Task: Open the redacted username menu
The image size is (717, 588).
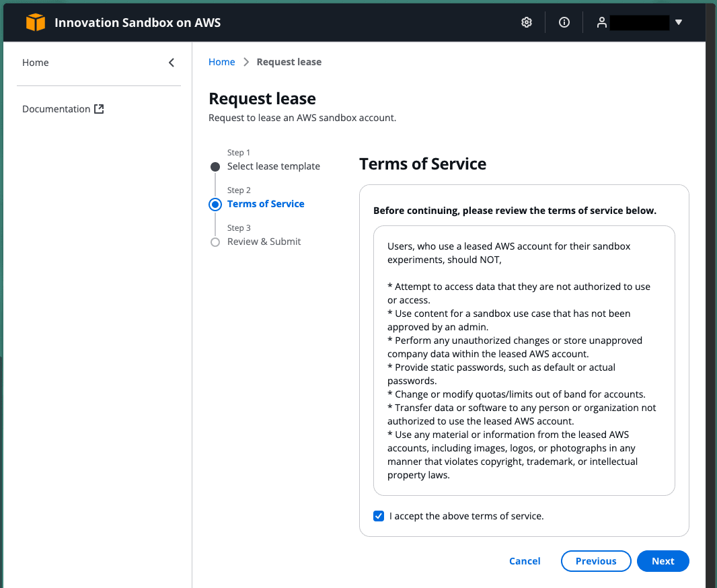Action: point(639,22)
